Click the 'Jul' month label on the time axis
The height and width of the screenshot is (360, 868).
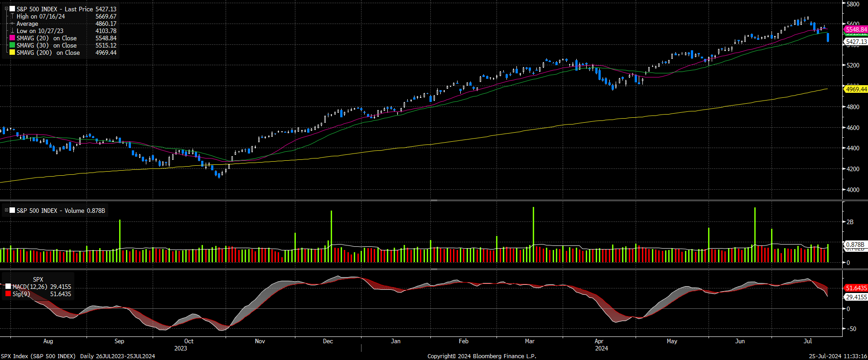(x=808, y=341)
